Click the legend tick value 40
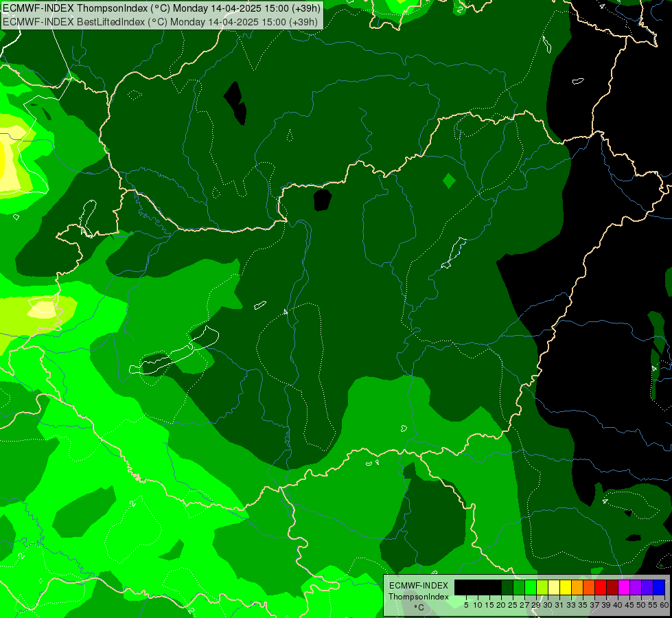 point(618,605)
